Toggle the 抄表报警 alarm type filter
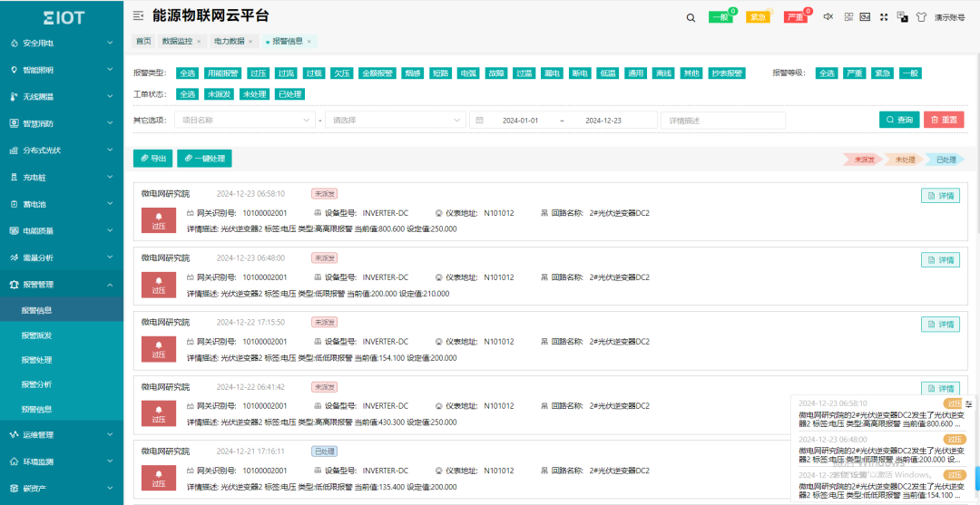Screen dimensions: 980x505 [727, 73]
